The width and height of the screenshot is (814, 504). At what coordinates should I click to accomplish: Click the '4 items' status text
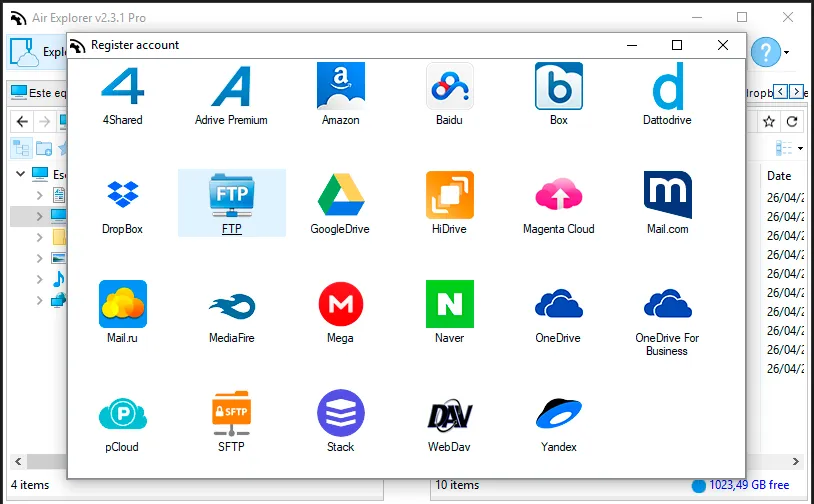[x=30, y=485]
